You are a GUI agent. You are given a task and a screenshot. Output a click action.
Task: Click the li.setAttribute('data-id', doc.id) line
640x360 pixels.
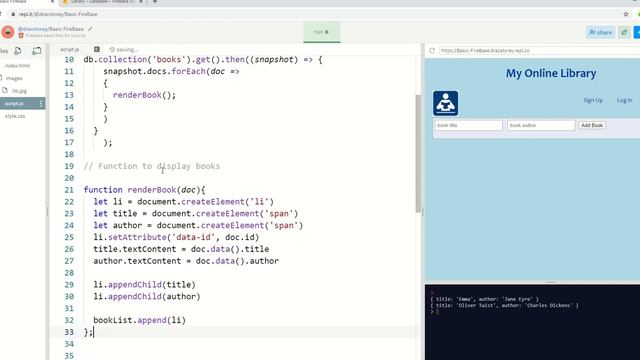coord(176,237)
